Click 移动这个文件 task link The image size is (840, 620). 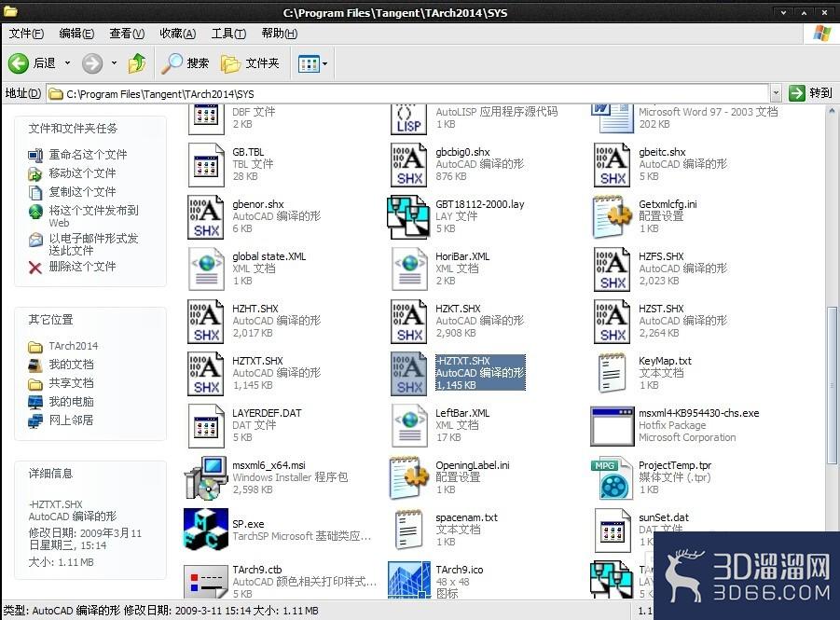82,173
